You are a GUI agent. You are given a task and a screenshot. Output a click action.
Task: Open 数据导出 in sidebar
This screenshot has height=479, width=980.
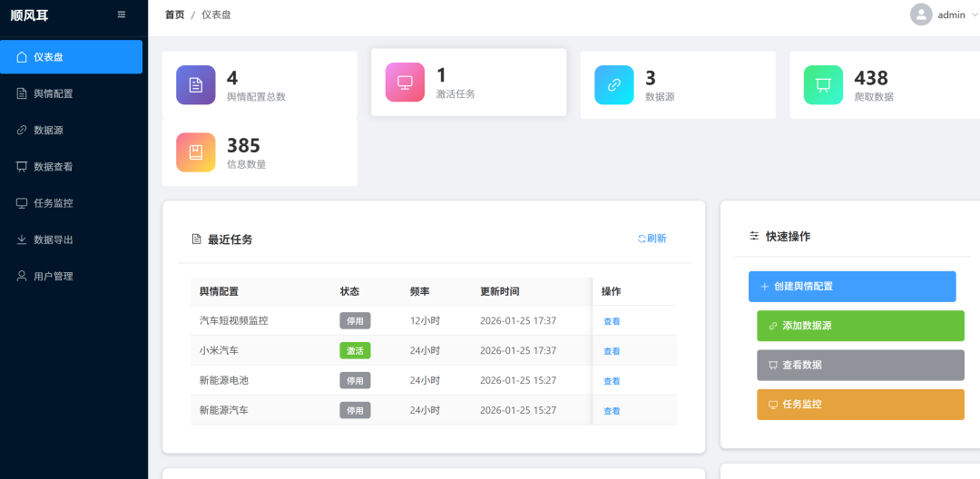72,239
